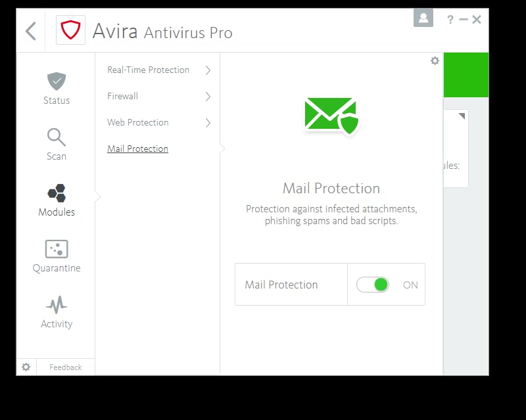Select Mail Protection module link

click(137, 149)
